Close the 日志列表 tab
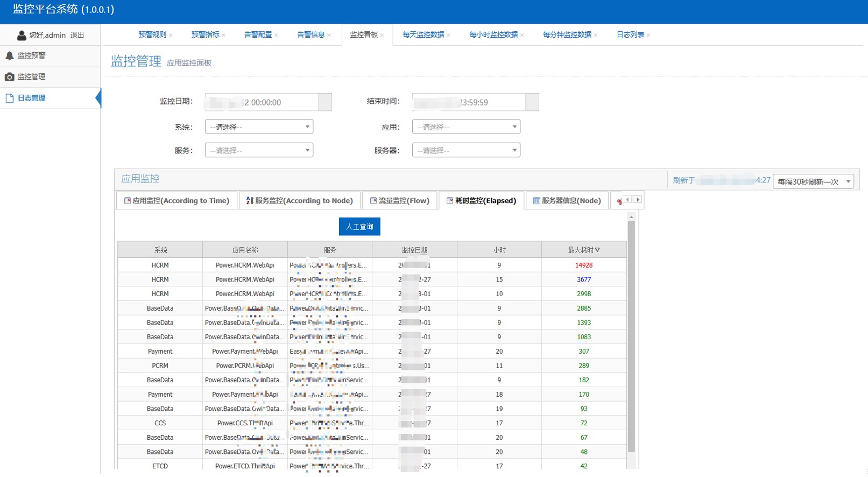The height and width of the screenshot is (477, 868). [x=648, y=36]
